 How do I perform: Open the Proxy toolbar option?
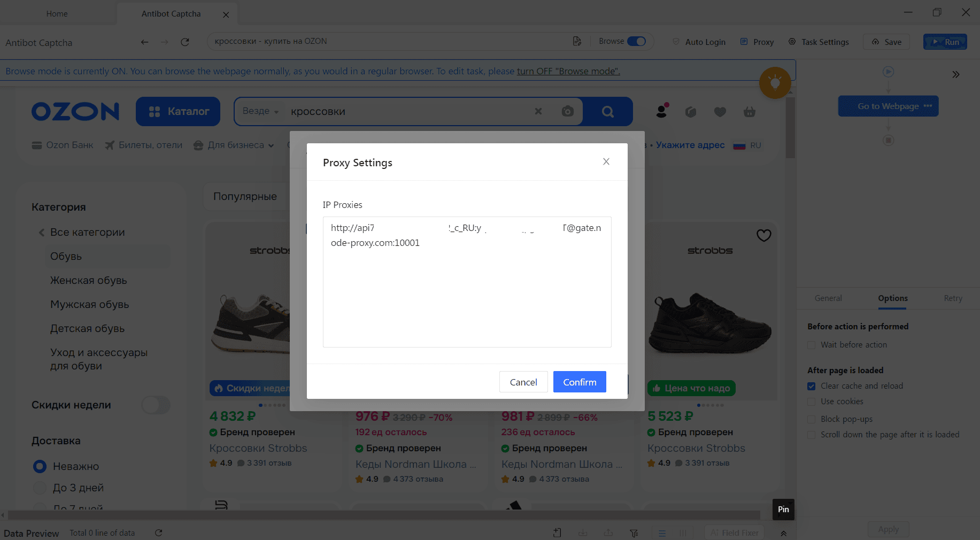(x=757, y=42)
